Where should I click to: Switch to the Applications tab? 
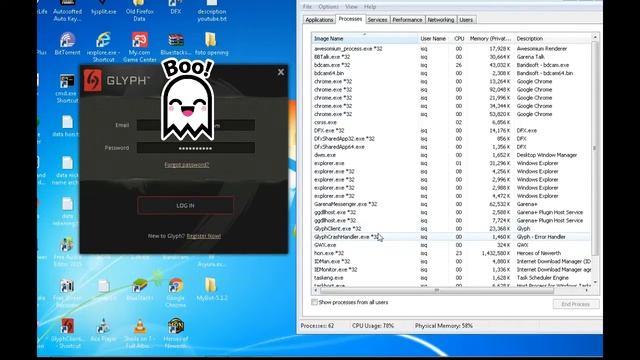[319, 20]
